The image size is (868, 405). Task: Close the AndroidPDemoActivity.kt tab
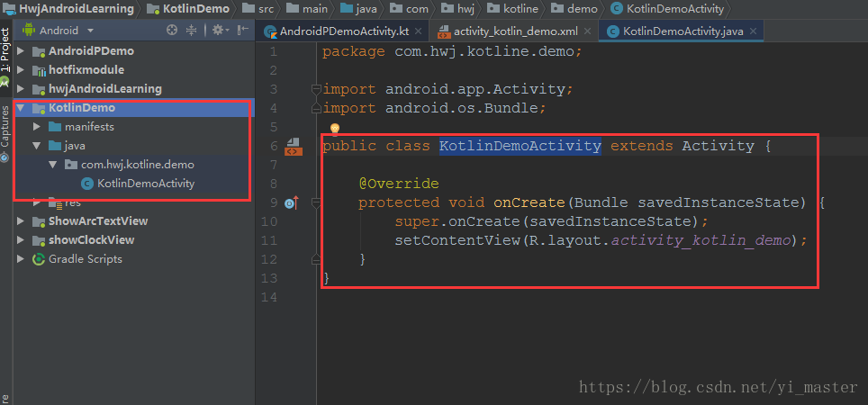[x=418, y=31]
